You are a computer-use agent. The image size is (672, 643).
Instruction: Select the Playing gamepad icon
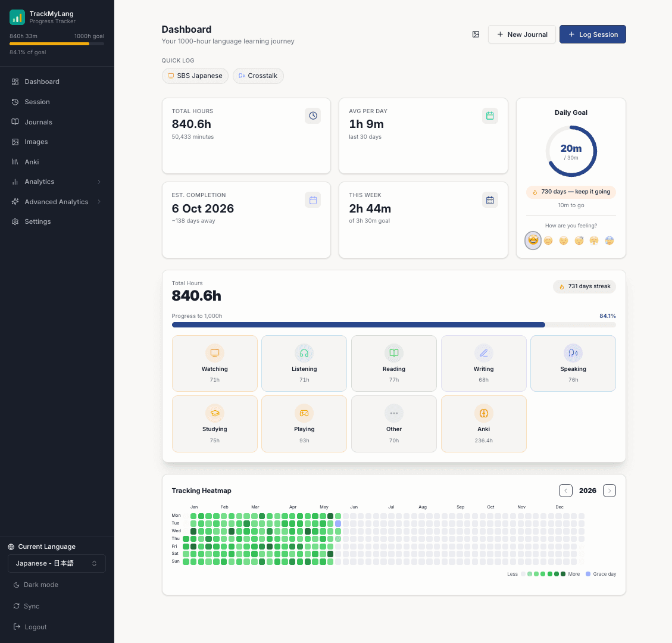click(304, 413)
